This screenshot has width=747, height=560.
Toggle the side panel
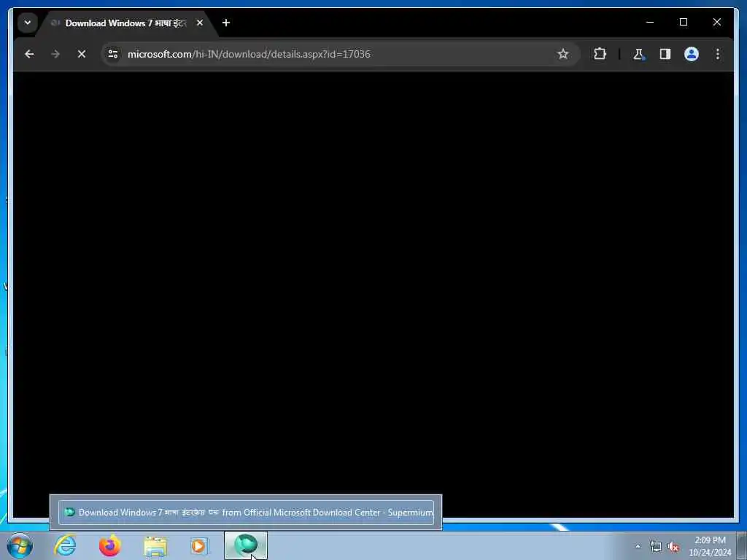(665, 54)
